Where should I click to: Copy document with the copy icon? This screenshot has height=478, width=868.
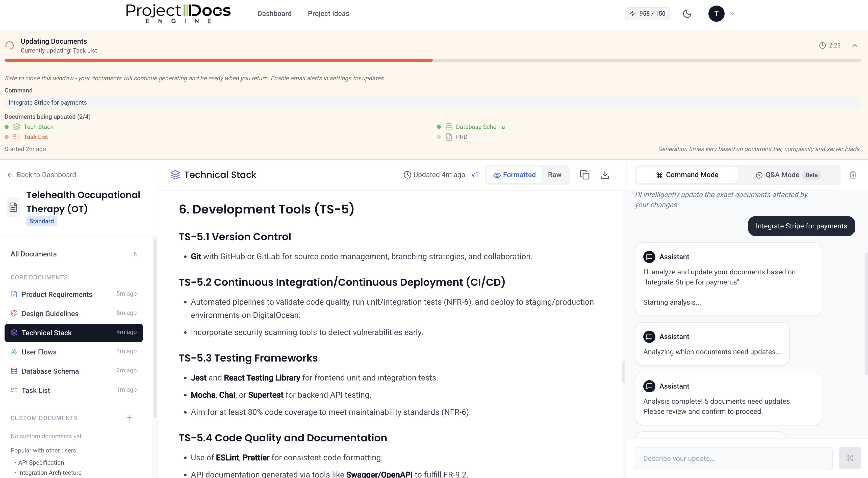click(584, 175)
